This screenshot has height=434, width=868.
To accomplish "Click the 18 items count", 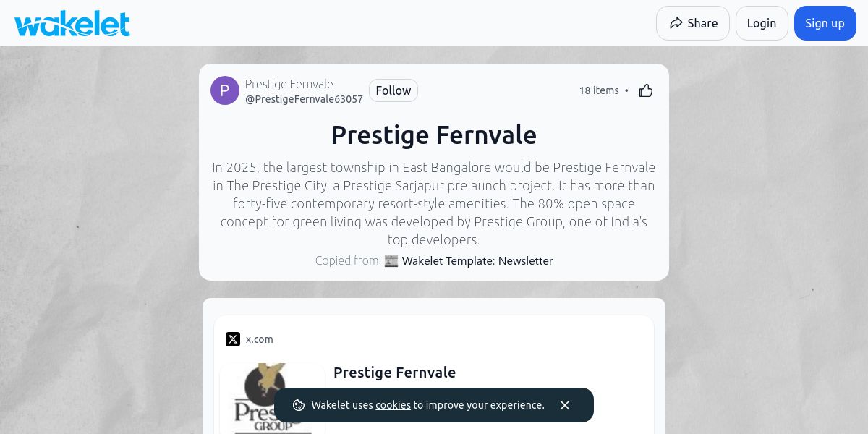I will (599, 90).
